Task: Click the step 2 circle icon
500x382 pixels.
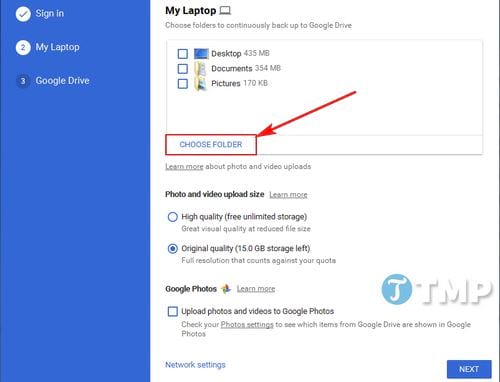Action: coord(23,47)
